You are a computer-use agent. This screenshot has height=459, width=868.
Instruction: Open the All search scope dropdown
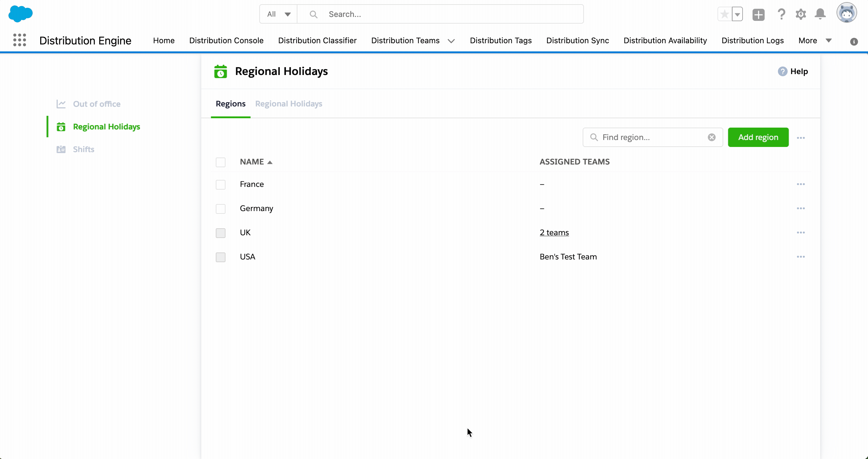(278, 14)
